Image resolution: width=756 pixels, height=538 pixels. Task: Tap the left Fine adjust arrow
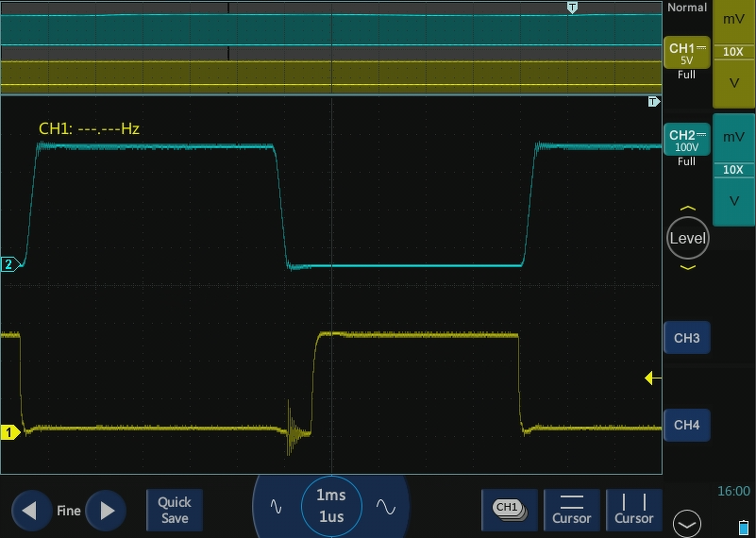(x=31, y=511)
